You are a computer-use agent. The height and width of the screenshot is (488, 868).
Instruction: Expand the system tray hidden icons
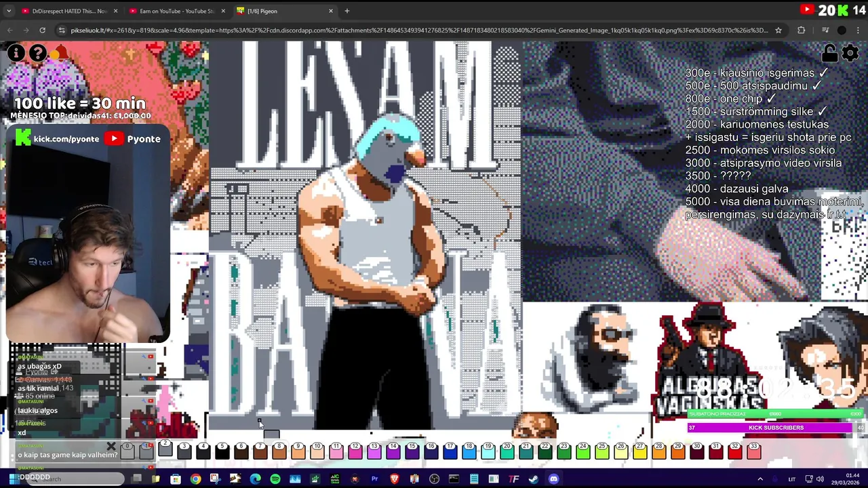[760, 479]
